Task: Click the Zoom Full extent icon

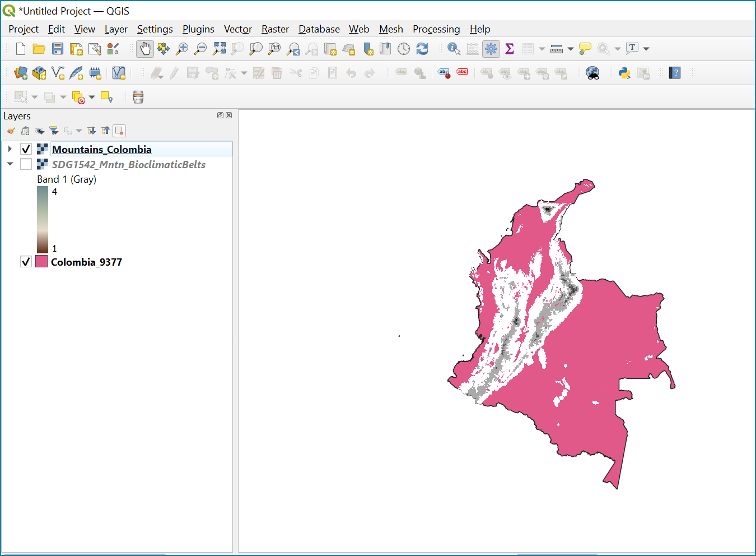Action: click(219, 49)
